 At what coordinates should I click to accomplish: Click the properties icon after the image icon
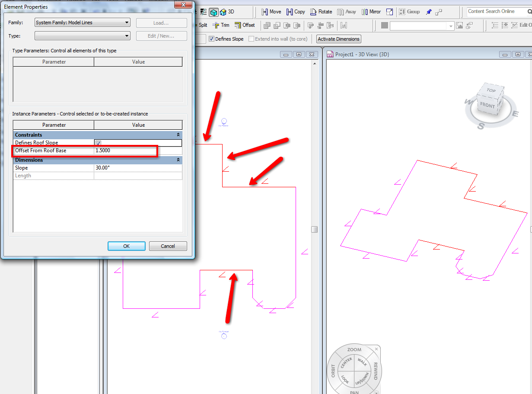coord(469,26)
